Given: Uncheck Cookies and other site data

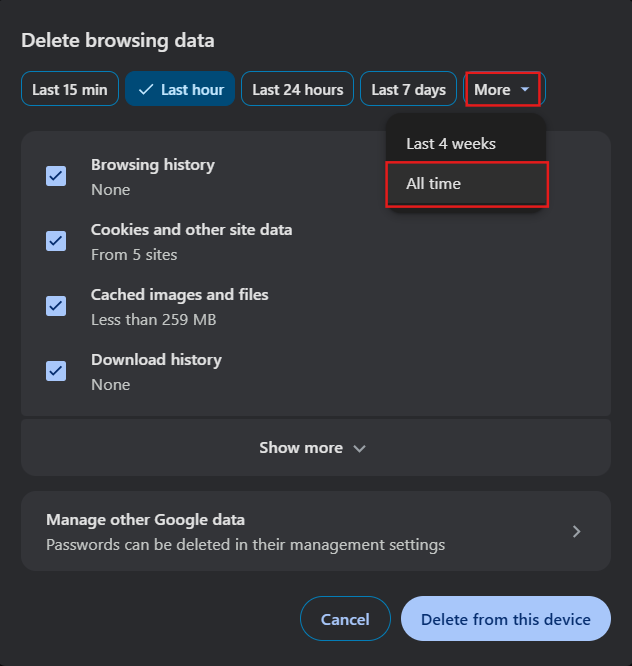Looking at the screenshot, I should (56, 241).
